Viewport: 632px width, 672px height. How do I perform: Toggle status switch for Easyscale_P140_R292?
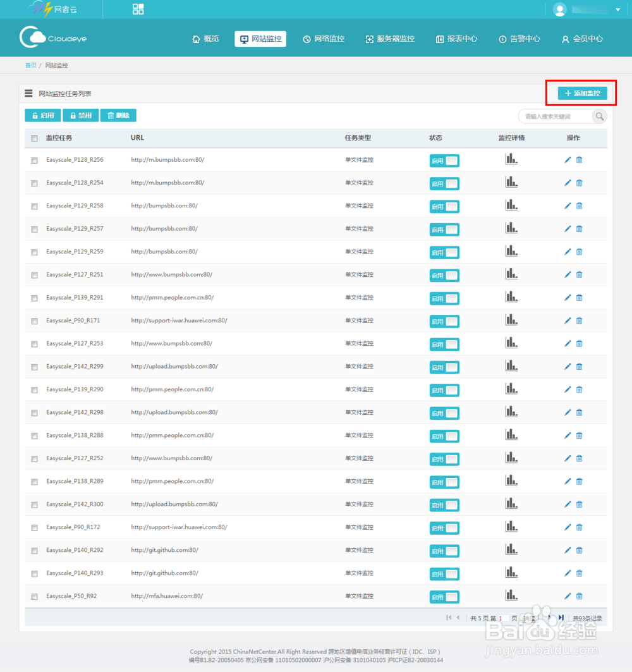pyautogui.click(x=444, y=551)
